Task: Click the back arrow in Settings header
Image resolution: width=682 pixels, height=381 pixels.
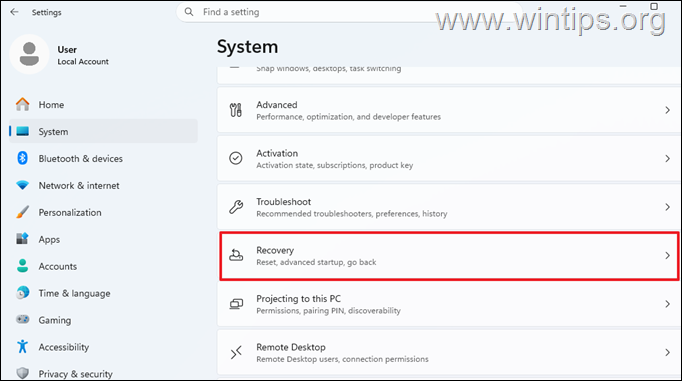Action: click(x=14, y=12)
